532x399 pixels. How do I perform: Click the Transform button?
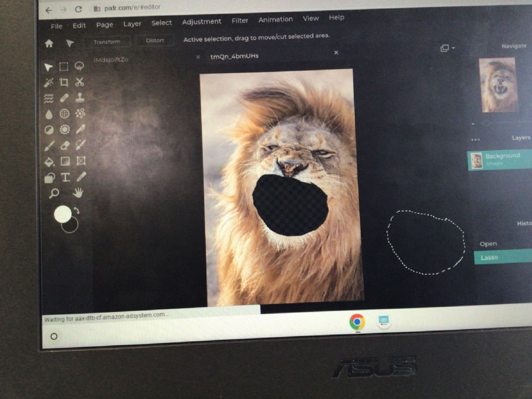[x=107, y=42]
